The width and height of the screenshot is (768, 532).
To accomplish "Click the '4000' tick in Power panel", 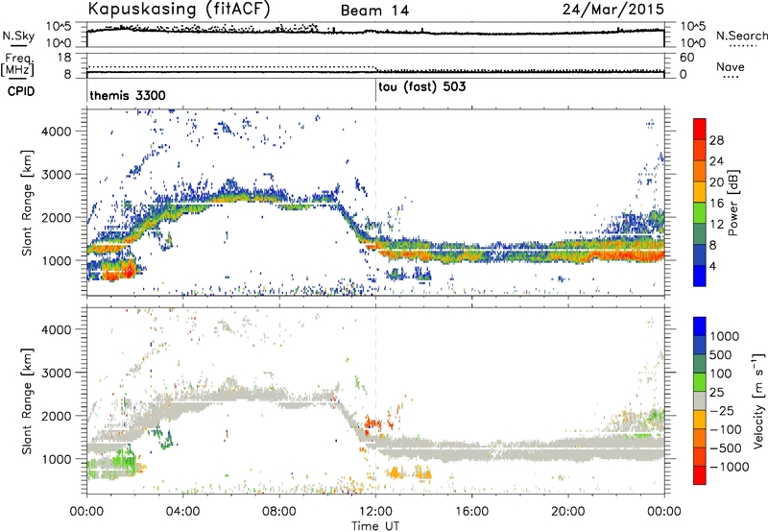I will (x=56, y=132).
